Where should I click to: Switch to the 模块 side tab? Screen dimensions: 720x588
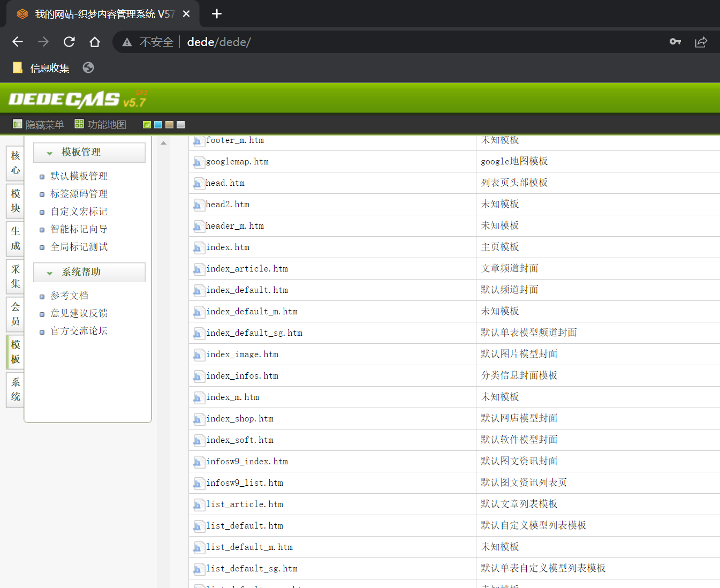click(x=16, y=201)
